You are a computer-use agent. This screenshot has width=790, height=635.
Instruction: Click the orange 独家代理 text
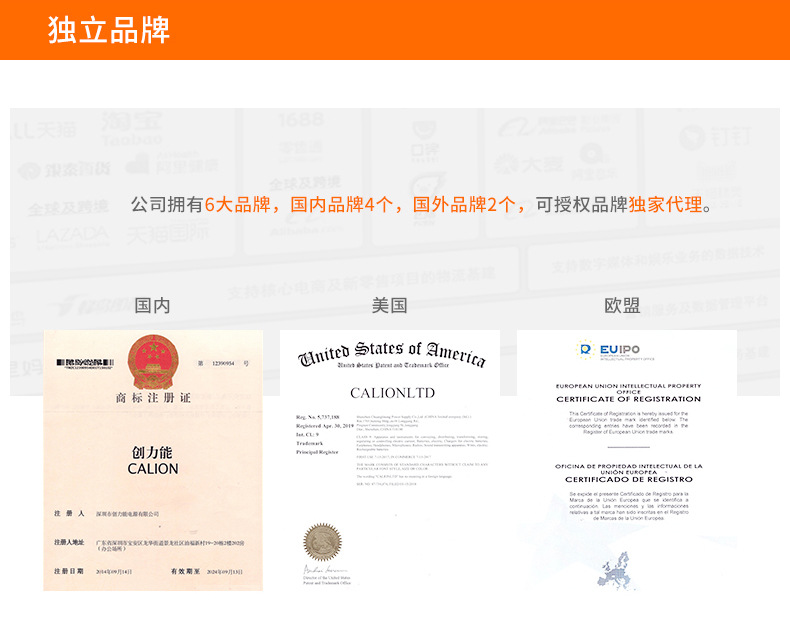coord(665,205)
